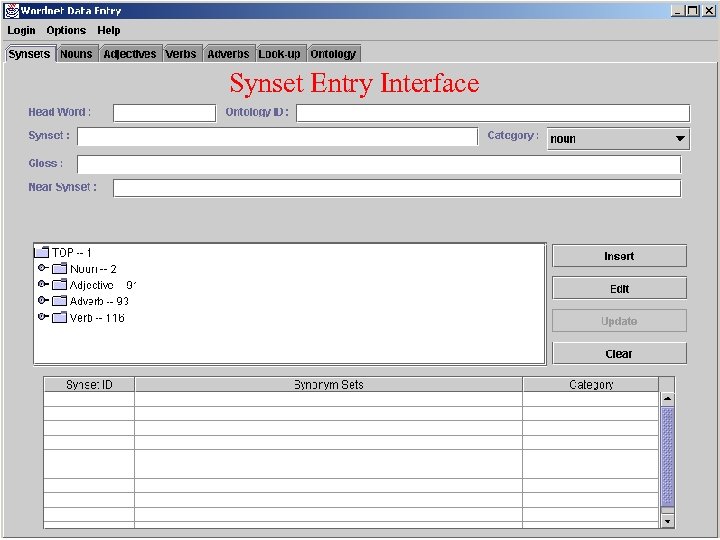Select the TOP -- 1 tree label

[x=72, y=253]
